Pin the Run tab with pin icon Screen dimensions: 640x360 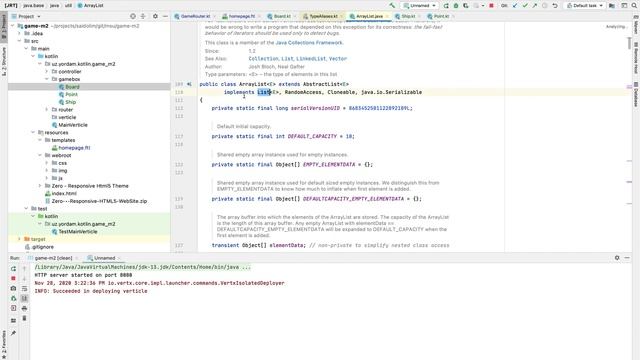[x=13, y=333]
